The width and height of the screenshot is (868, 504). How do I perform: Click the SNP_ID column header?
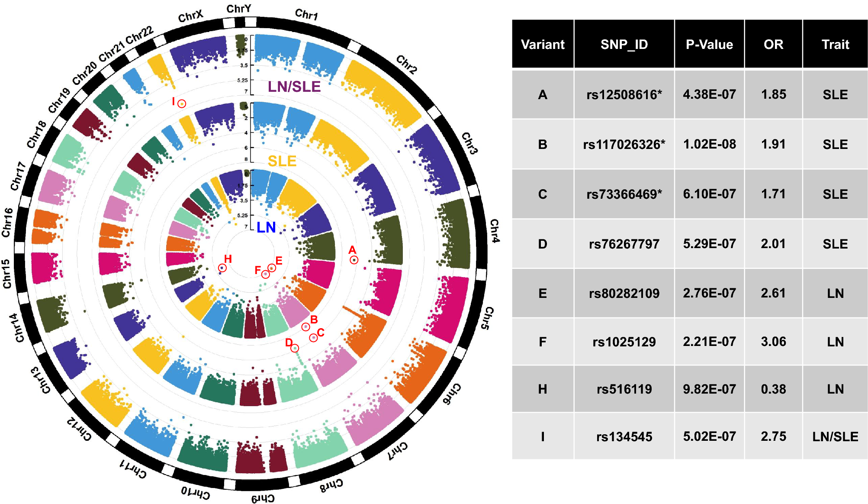pos(624,44)
